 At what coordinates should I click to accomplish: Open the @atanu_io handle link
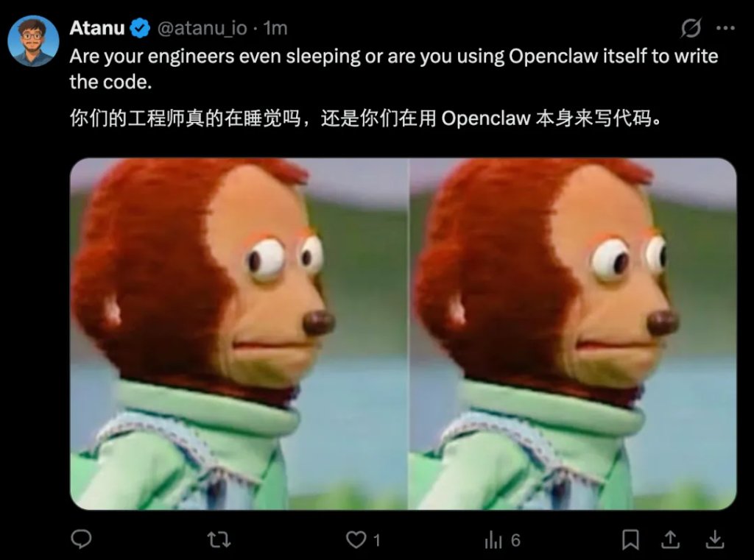tap(202, 29)
